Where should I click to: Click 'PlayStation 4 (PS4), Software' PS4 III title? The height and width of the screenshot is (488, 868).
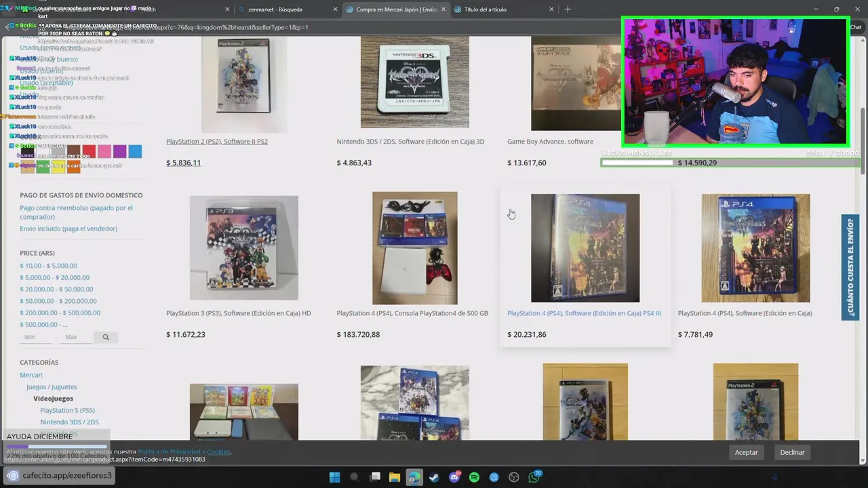584,313
